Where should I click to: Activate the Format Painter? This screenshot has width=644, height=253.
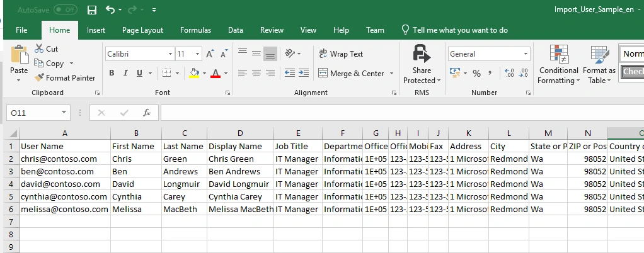pos(64,78)
